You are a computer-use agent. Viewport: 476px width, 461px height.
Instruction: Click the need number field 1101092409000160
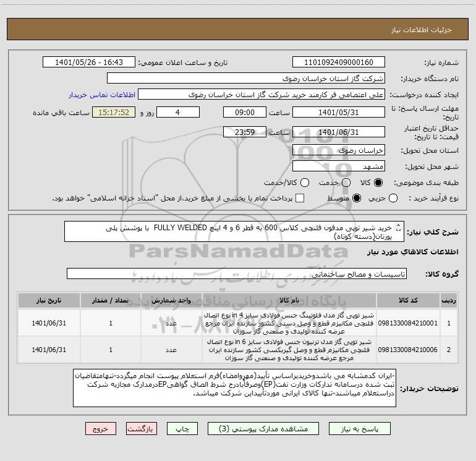click(x=339, y=62)
